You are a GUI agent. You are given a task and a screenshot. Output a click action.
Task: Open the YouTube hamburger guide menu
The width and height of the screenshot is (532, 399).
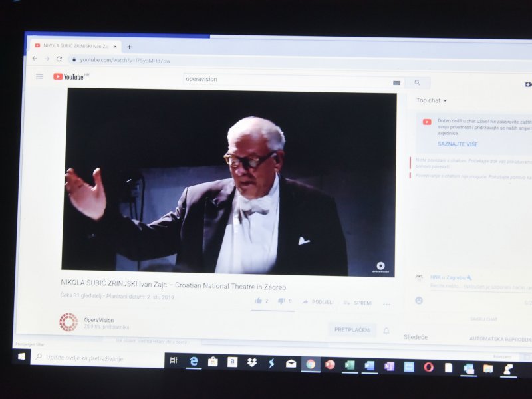click(x=39, y=76)
